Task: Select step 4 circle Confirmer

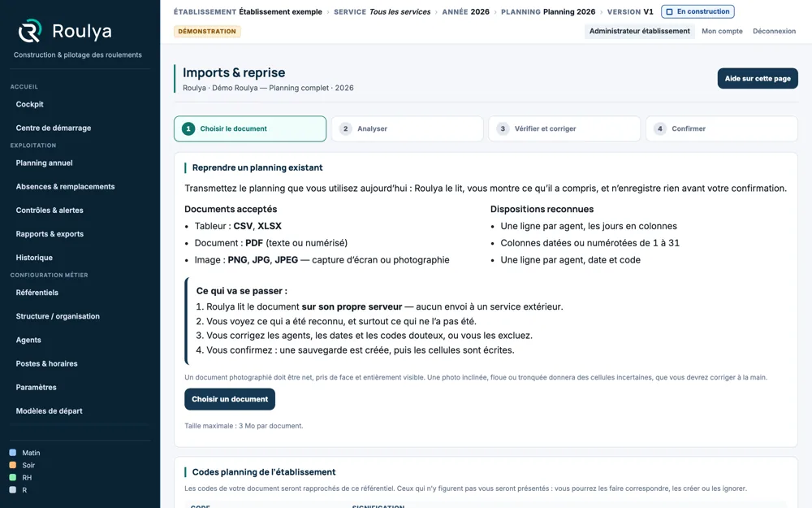Action: tap(659, 128)
